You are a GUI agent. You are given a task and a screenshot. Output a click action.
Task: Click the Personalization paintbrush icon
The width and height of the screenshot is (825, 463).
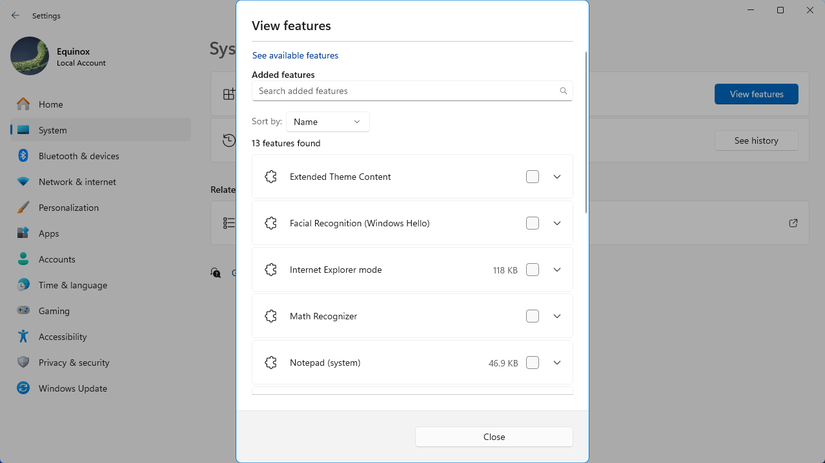coord(23,207)
